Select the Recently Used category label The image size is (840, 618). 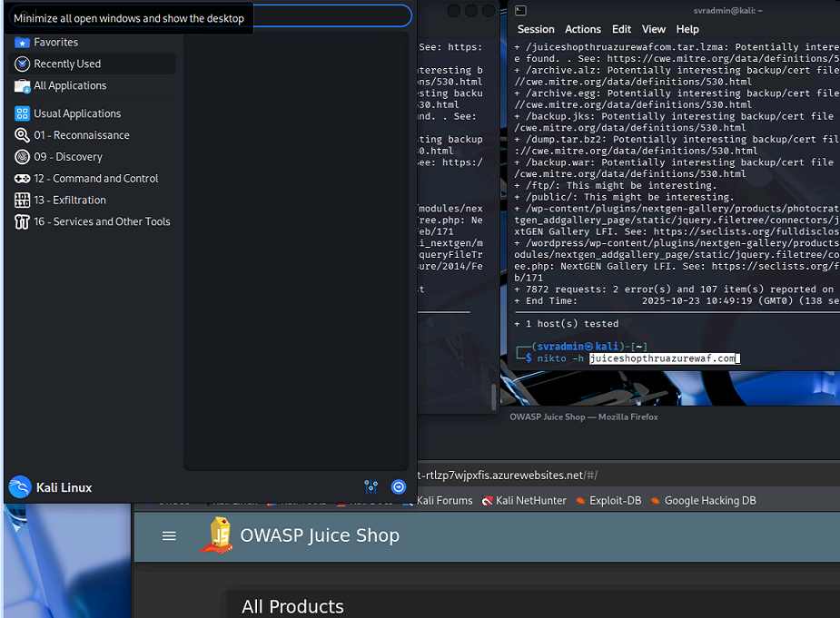pyautogui.click(x=67, y=64)
